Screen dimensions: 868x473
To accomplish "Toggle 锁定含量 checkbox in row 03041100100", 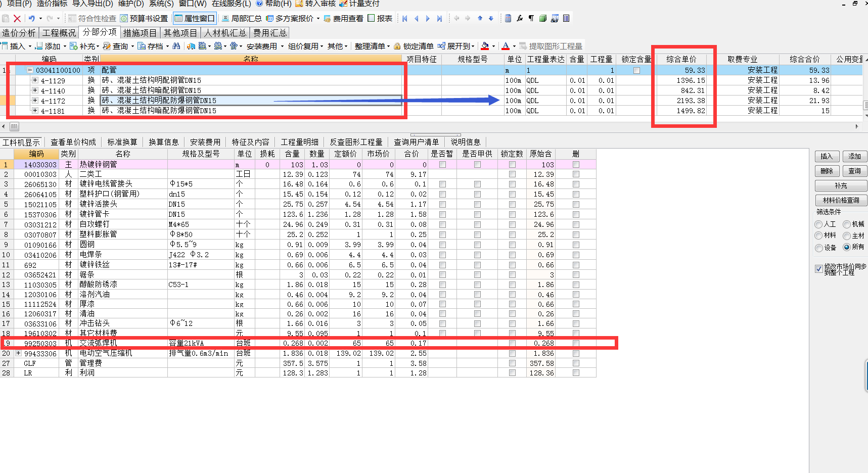I will tap(636, 70).
